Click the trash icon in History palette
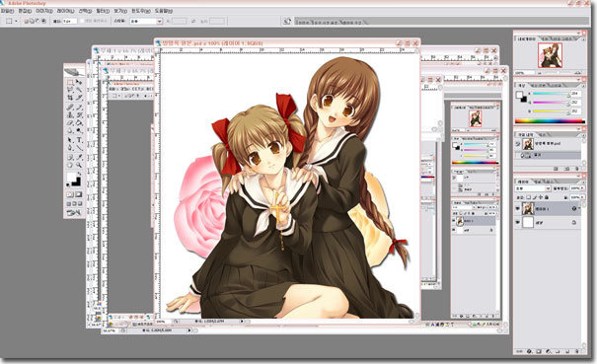 (x=577, y=168)
